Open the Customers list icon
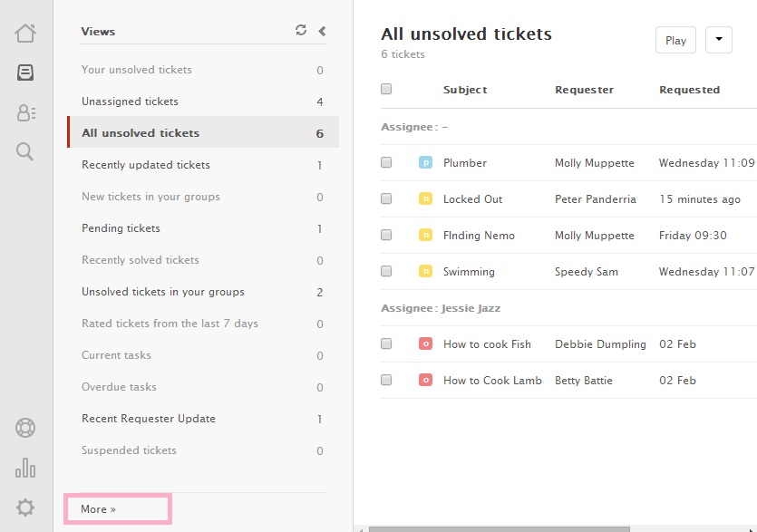Viewport: 757px width, 532px height. click(x=25, y=112)
